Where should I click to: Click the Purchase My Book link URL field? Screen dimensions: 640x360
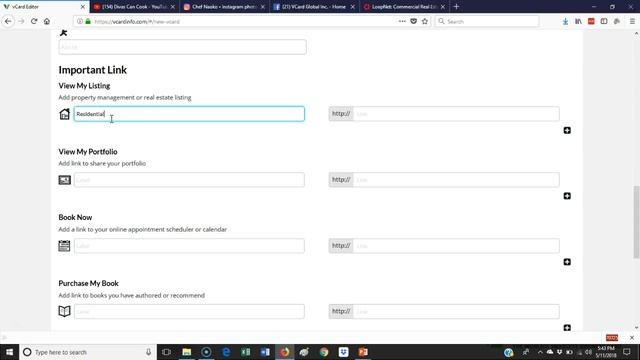456,311
